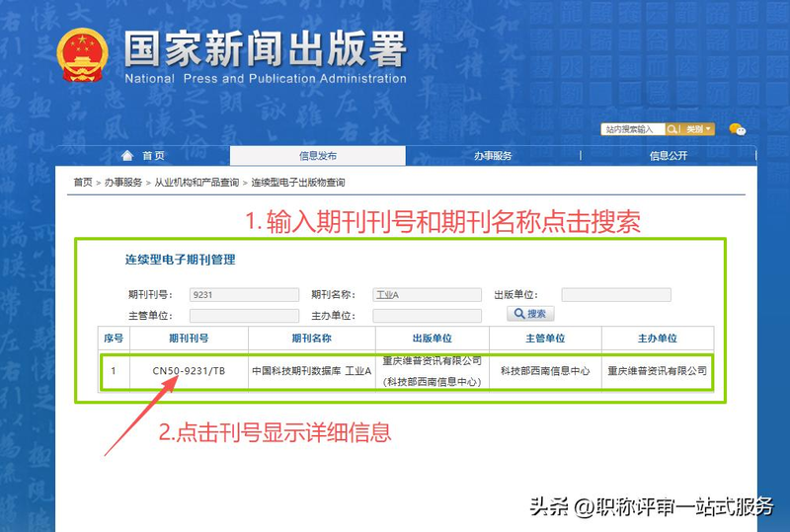Go to the 首页 navigation tab
790x532 pixels.
click(x=153, y=156)
